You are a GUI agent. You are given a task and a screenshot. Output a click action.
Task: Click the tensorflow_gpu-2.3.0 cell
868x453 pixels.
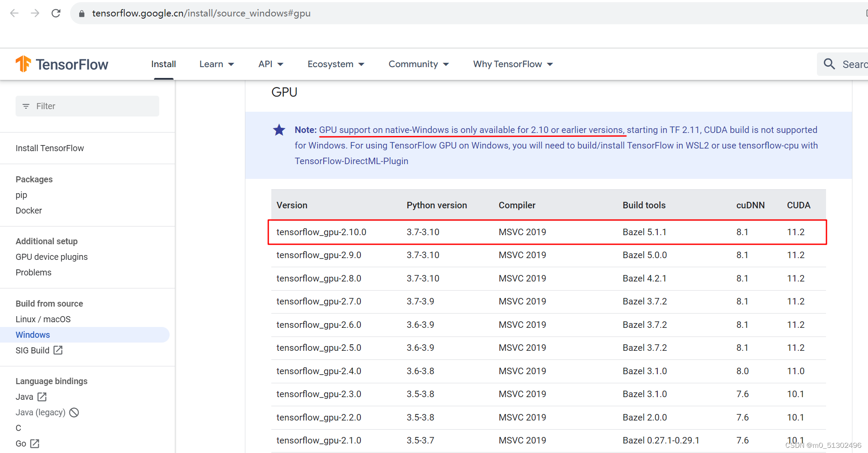click(319, 394)
